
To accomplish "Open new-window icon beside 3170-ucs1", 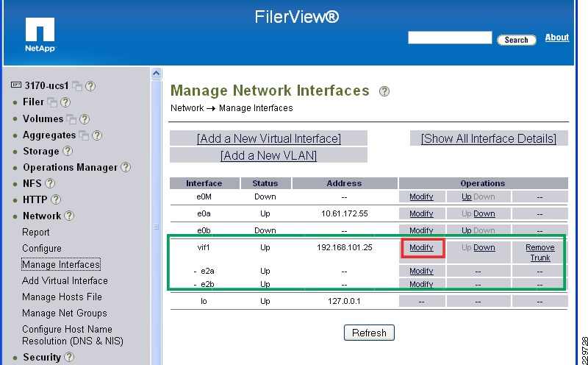I will 77,86.
